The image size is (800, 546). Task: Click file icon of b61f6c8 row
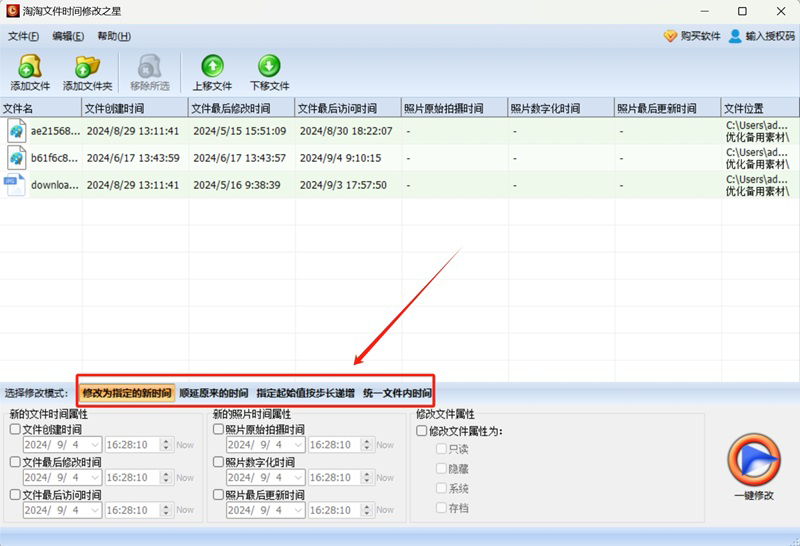tap(16, 158)
